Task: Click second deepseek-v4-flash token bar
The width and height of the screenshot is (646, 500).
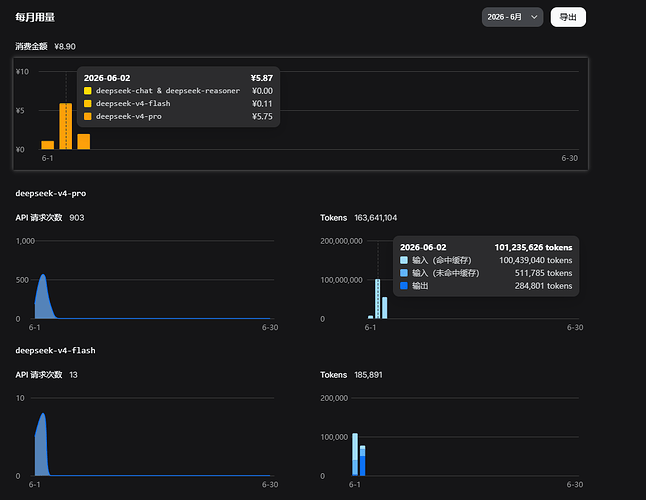Action: coord(363,460)
